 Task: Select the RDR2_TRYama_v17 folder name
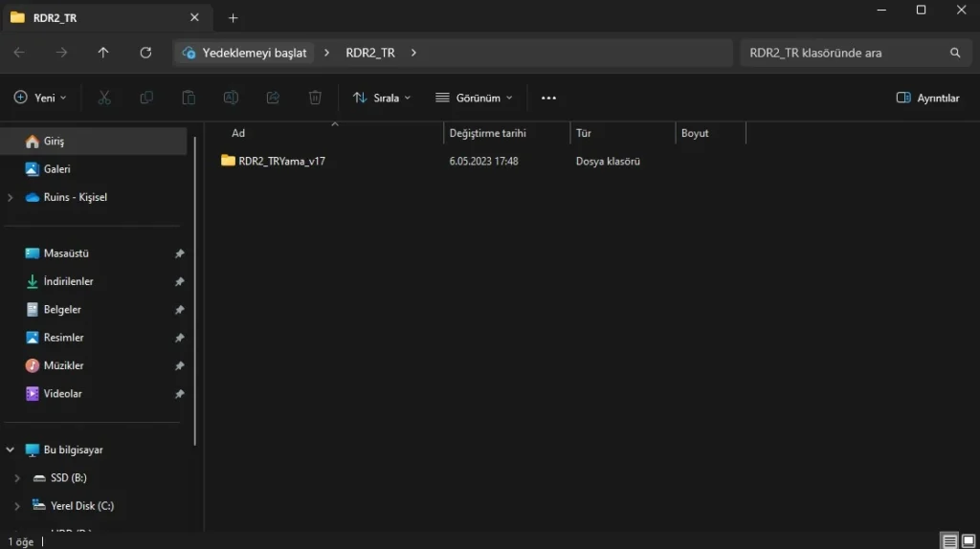click(x=282, y=161)
